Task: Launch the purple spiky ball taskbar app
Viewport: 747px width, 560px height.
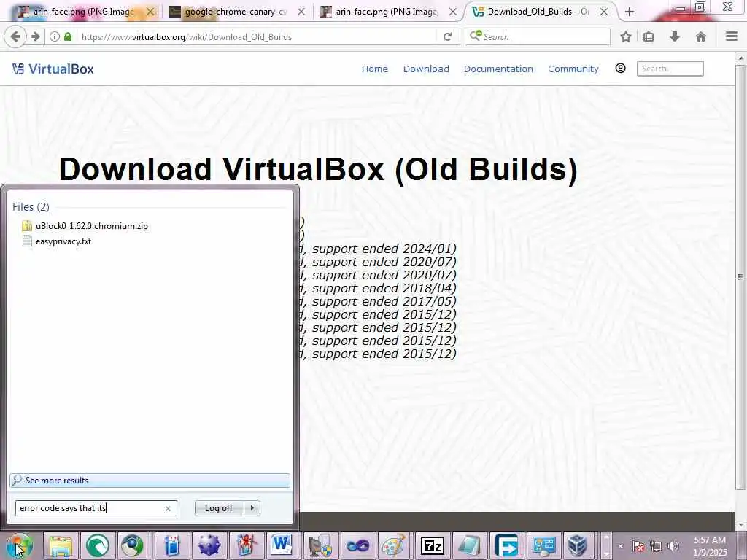Action: click(209, 545)
